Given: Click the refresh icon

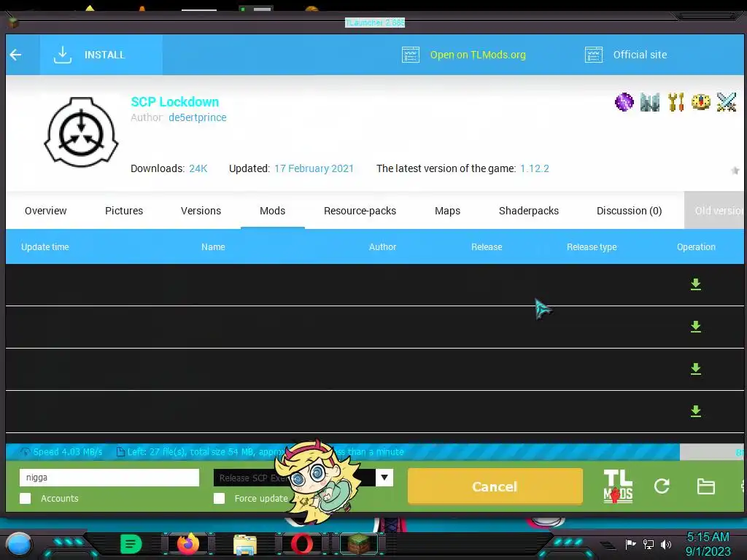Looking at the screenshot, I should [662, 486].
